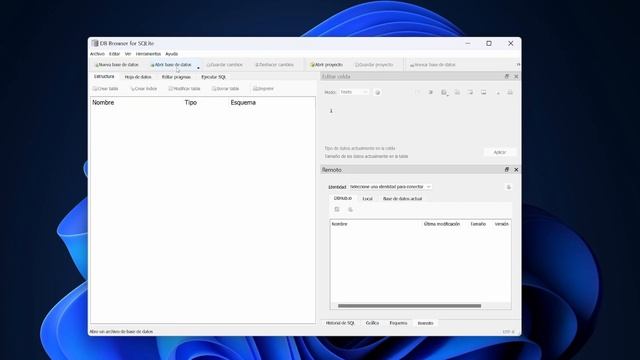
Task: Expand the main toolbar overflow chevron
Action: coord(518,64)
